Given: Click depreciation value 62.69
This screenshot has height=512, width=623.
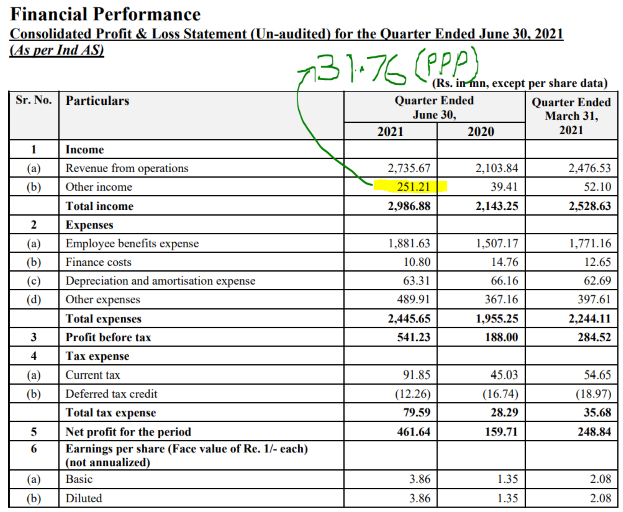Looking at the screenshot, I should tap(597, 281).
